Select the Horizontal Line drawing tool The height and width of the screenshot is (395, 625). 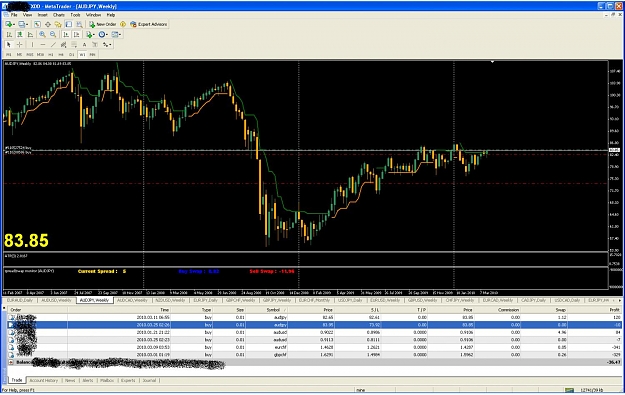[43, 45]
